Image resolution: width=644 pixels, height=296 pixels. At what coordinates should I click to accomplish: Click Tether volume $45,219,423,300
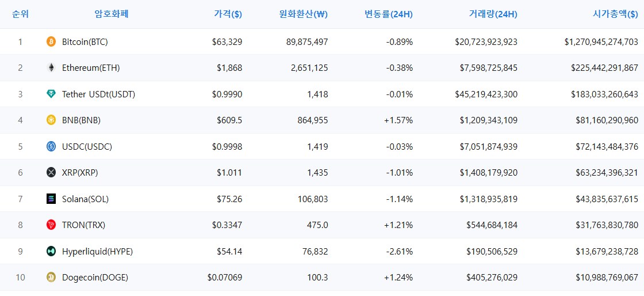pyautogui.click(x=486, y=94)
